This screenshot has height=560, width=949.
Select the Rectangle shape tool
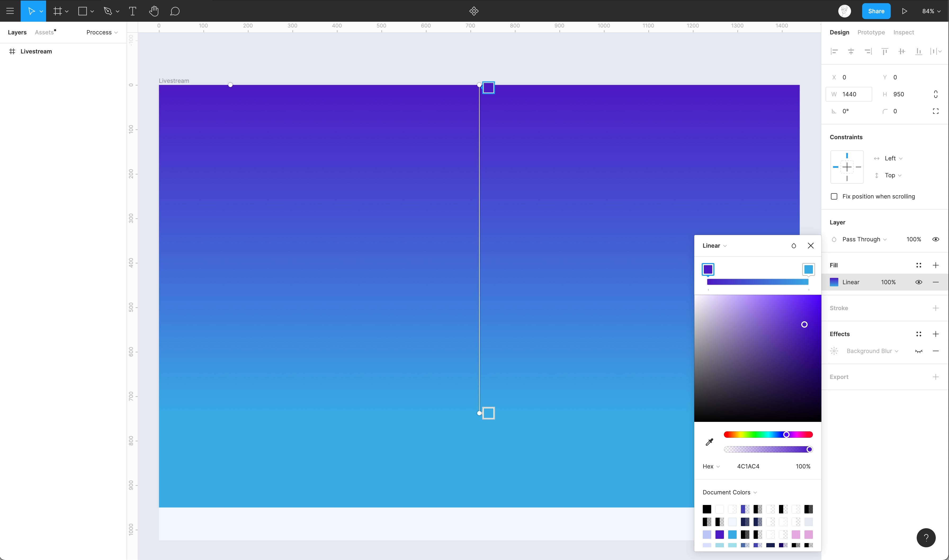click(83, 11)
